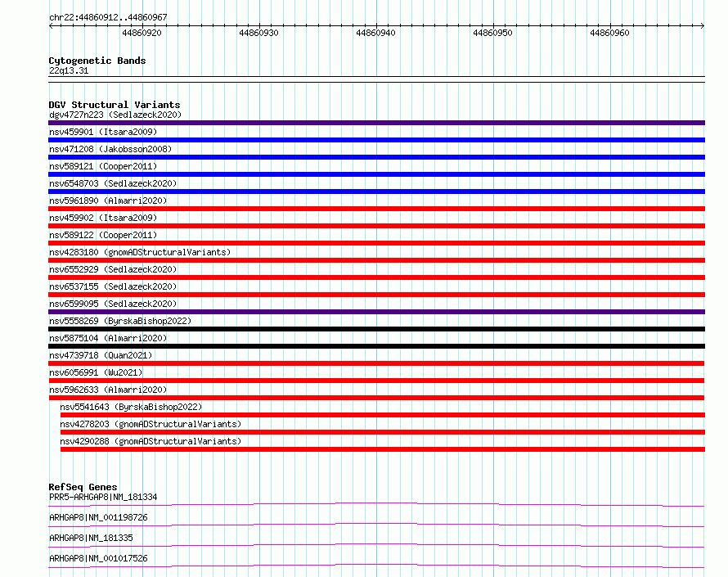The image size is (728, 577).
Task: Select the blue bar under nsv589121
Action: coord(376,174)
